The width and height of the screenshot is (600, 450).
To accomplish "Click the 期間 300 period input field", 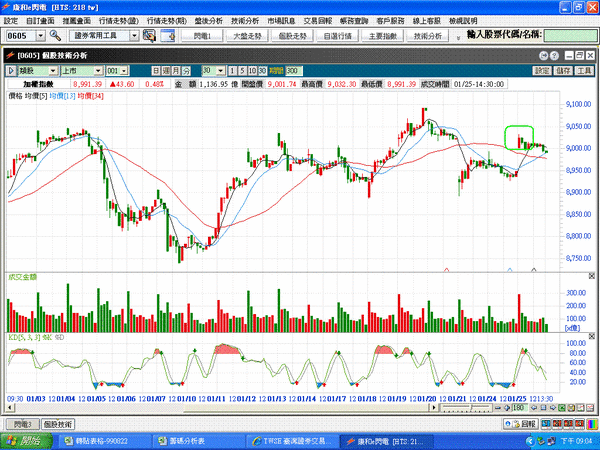I will point(293,71).
